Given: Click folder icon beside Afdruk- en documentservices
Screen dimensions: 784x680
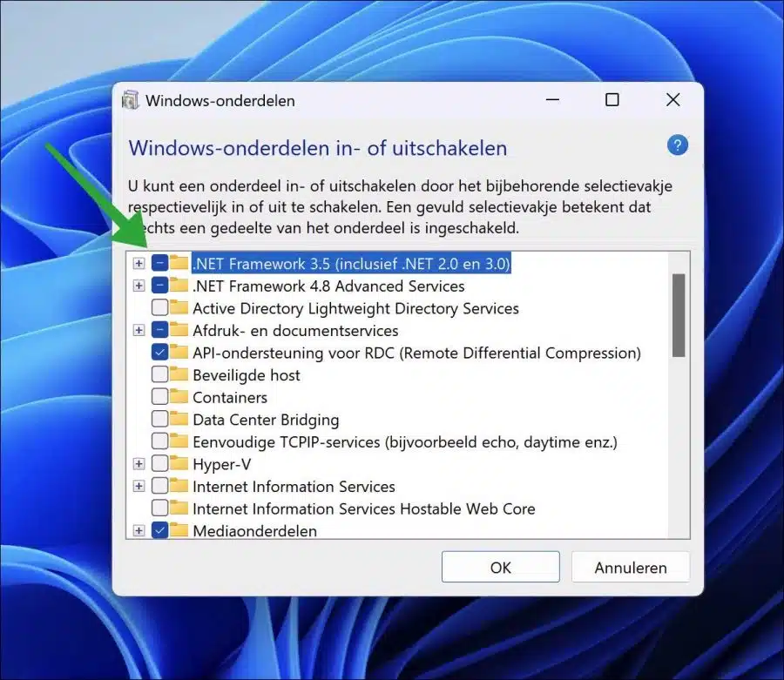Looking at the screenshot, I should pos(179,330).
